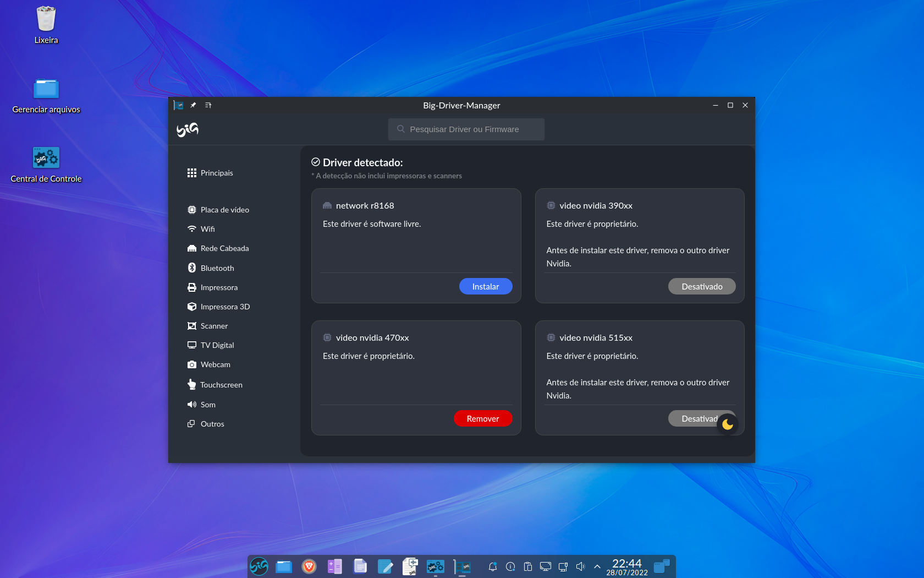Click Desativado button for nvidia 515xx
The width and height of the screenshot is (924, 578).
click(x=693, y=418)
